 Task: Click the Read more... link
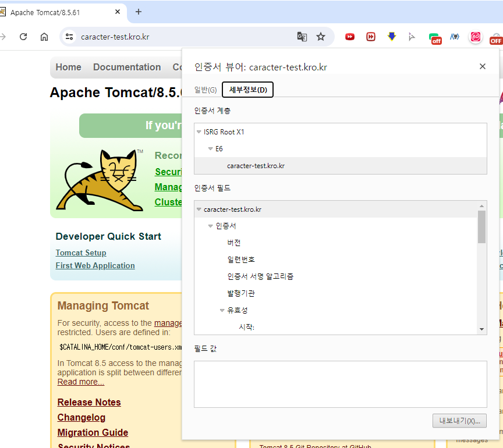81,382
